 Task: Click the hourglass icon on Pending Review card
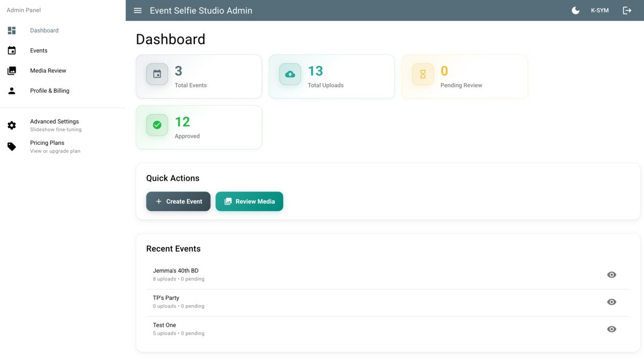tap(422, 75)
